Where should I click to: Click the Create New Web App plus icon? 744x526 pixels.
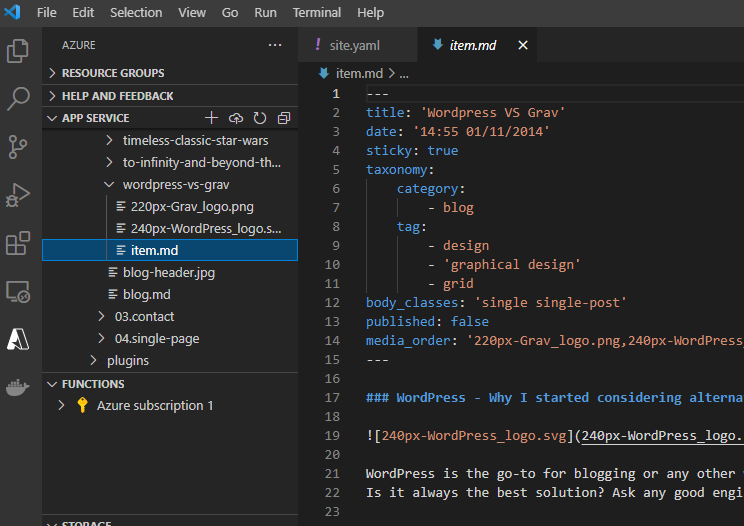(211, 118)
